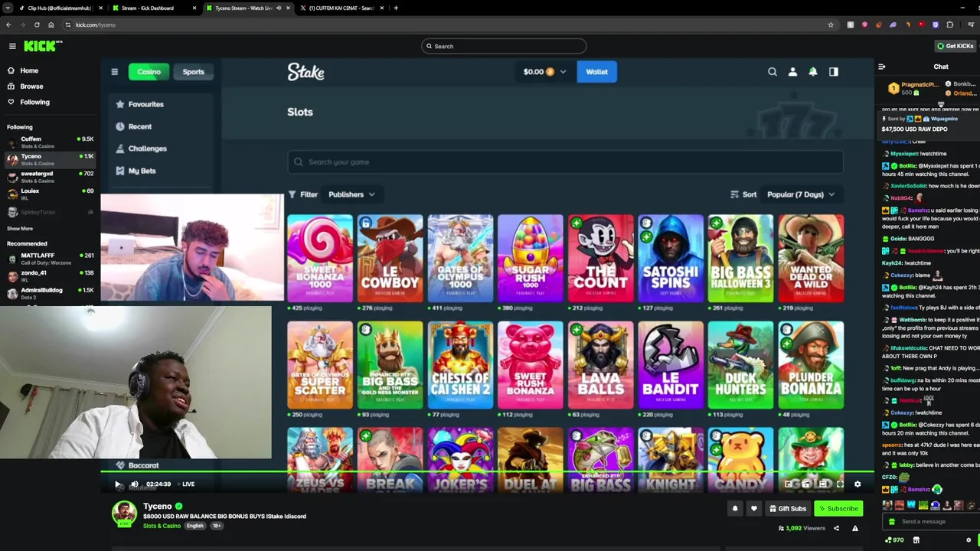Image resolution: width=980 pixels, height=551 pixels.
Task: Open the Stake Baccarat sidebar item
Action: click(x=136, y=465)
